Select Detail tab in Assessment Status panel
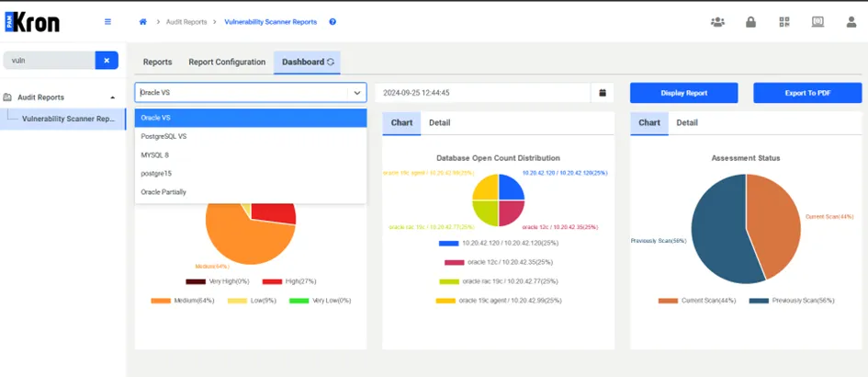Viewport: 868px width, 377px height. [687, 123]
